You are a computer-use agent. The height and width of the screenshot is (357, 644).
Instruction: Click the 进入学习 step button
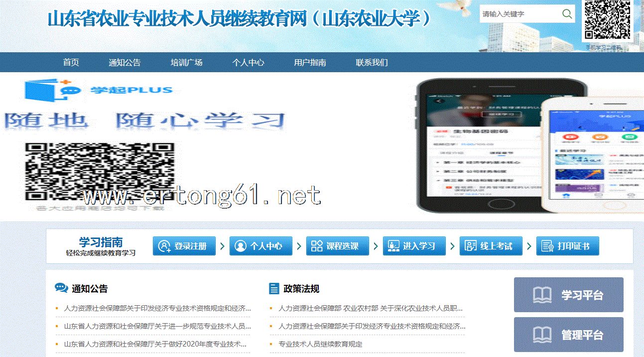point(414,246)
